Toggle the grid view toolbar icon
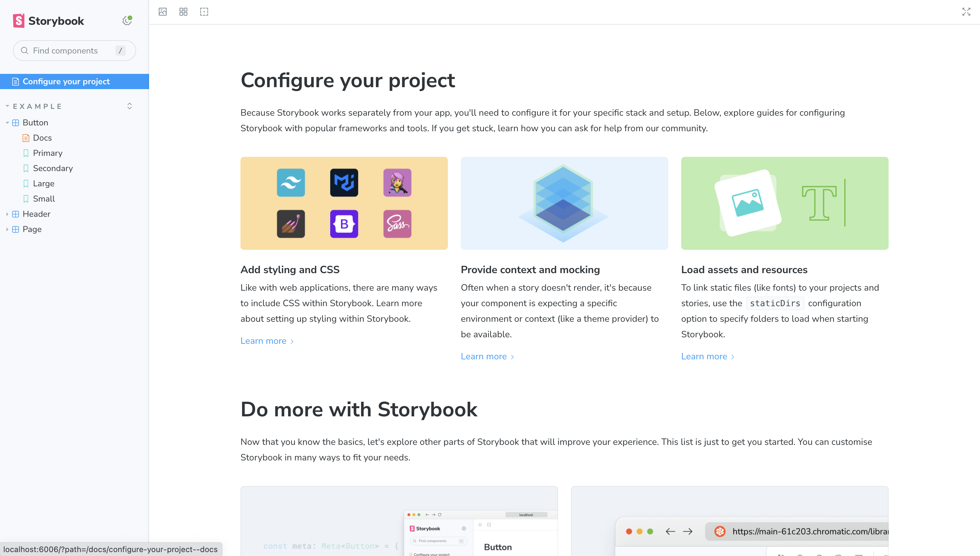Image resolution: width=980 pixels, height=556 pixels. pos(183,12)
